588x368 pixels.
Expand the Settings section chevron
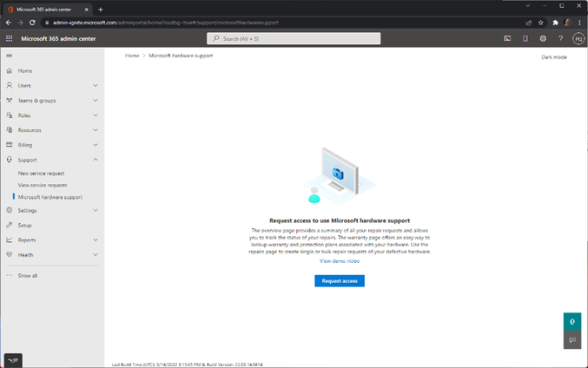click(x=96, y=210)
